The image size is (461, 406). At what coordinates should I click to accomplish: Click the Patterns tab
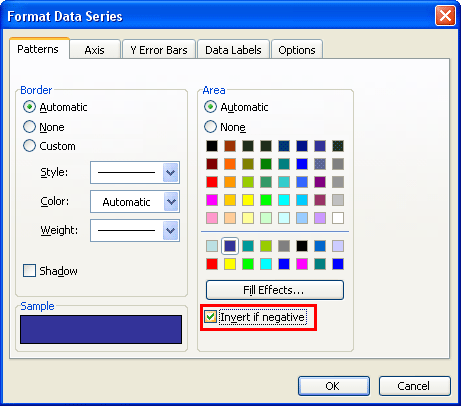pyautogui.click(x=38, y=49)
